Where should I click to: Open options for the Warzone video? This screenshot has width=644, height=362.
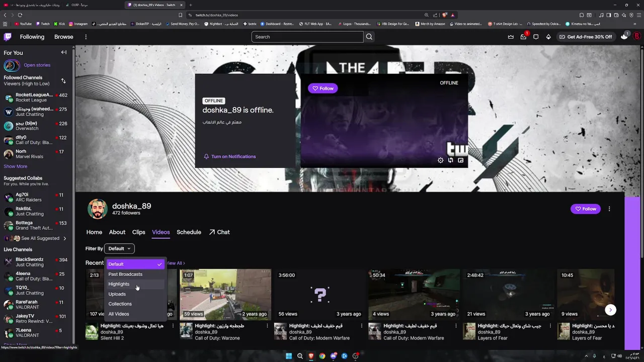(267, 326)
